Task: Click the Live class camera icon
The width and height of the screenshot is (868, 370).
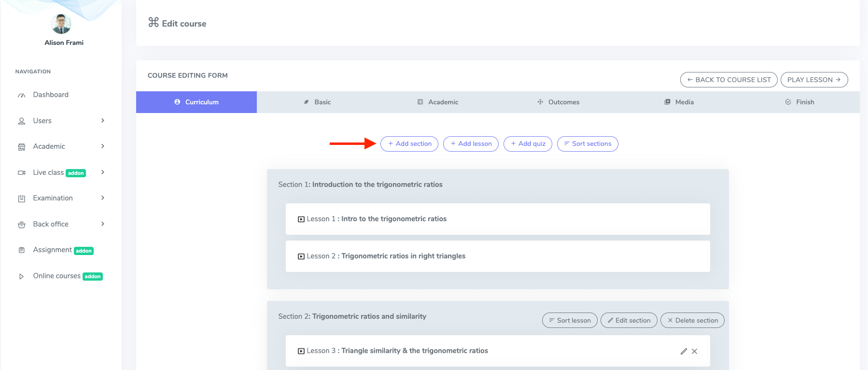Action: pyautogui.click(x=22, y=172)
